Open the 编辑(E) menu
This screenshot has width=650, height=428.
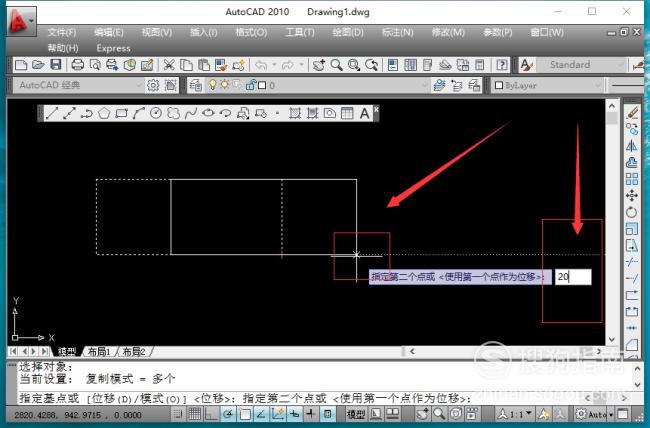pos(109,32)
